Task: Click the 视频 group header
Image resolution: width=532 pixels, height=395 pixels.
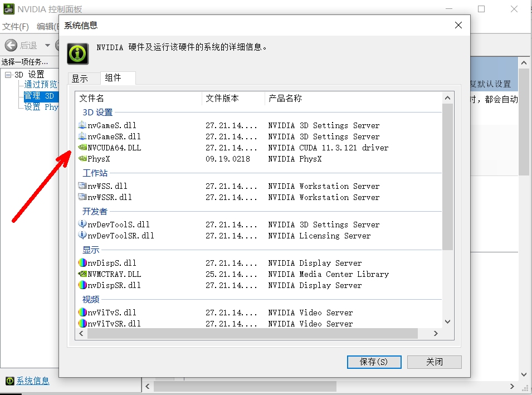Action: click(91, 299)
